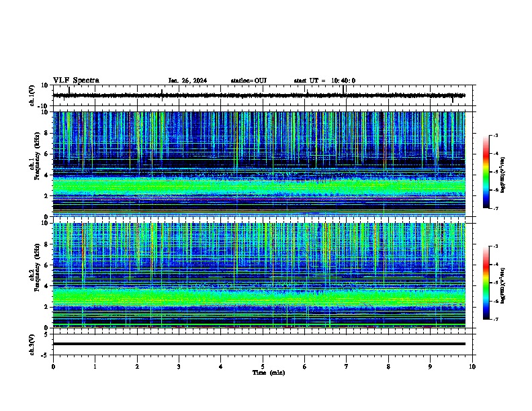
Task: Click the ch.1 spectrogram color scale bar
Action: pos(486,172)
